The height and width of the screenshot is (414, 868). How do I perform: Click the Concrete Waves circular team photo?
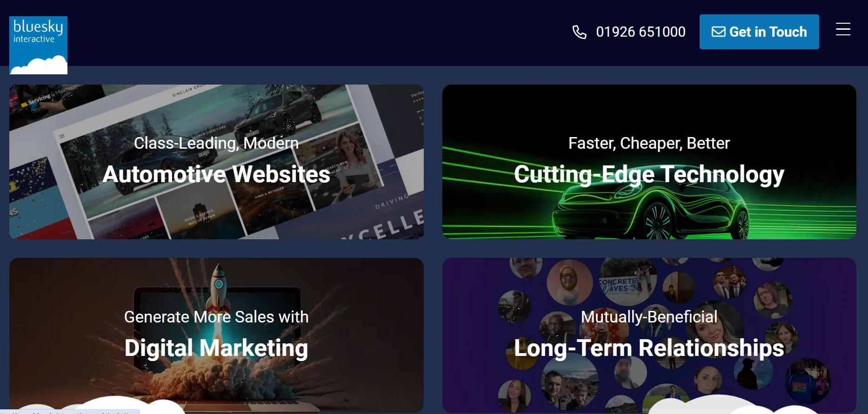tap(627, 281)
